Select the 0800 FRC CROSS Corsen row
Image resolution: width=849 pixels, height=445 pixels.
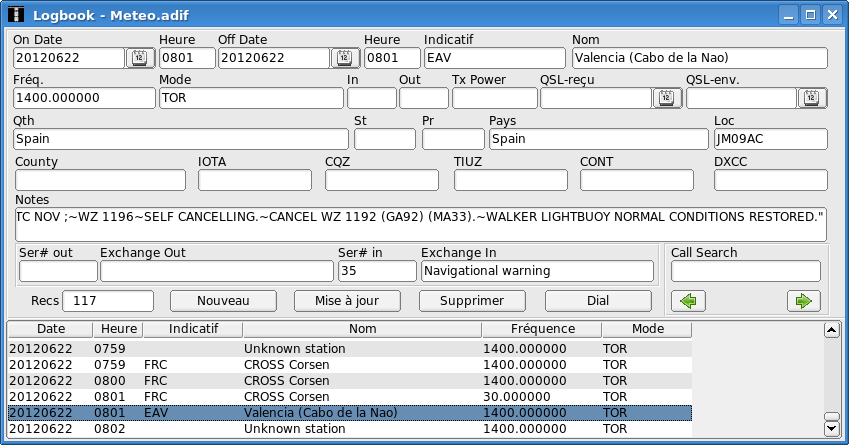pos(350,381)
